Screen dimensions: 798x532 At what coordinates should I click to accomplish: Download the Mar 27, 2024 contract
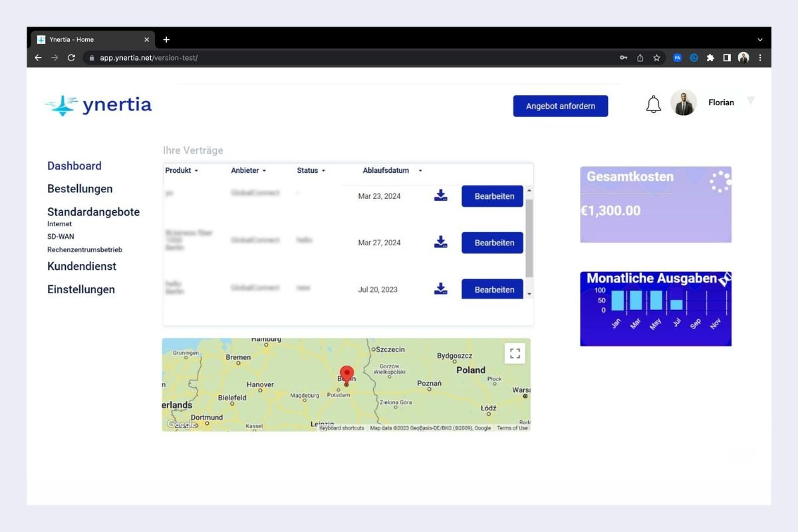tap(440, 242)
